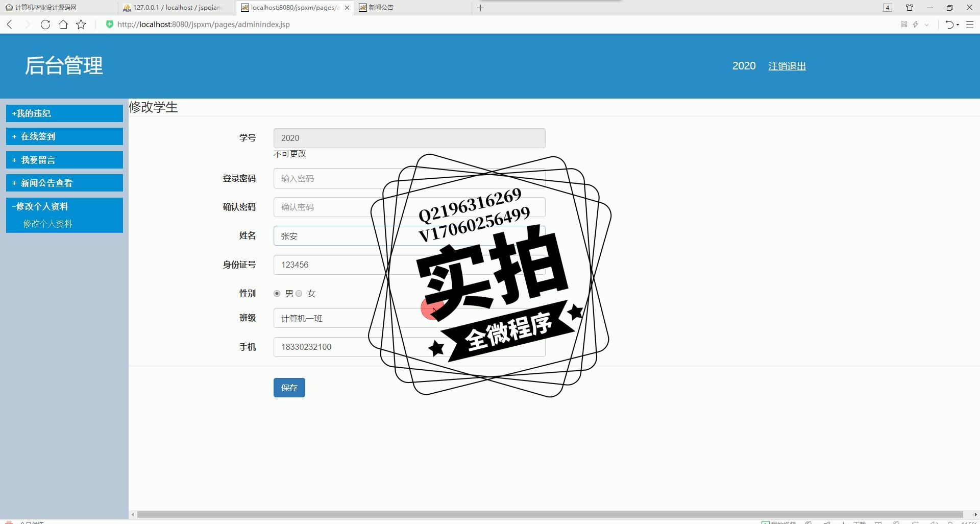Image resolution: width=980 pixels, height=524 pixels.
Task: Click the lightning speed-mode icon
Action: [x=916, y=24]
